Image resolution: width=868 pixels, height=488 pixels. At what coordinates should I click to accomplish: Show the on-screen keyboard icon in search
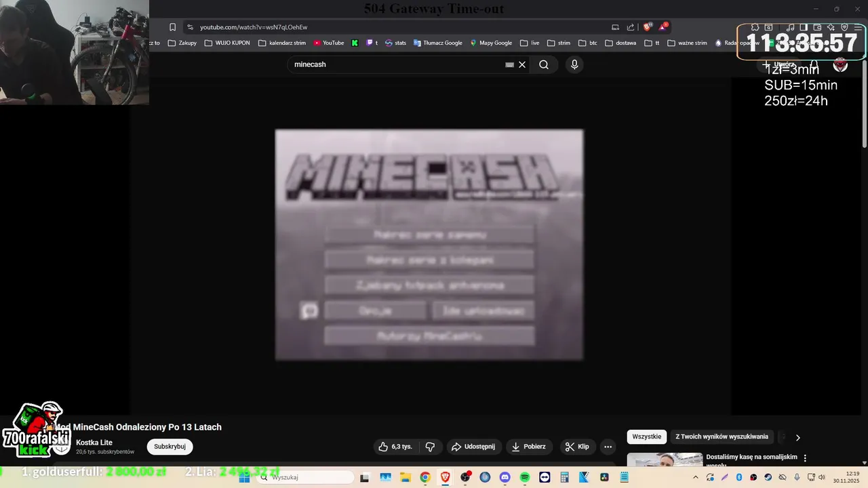(x=509, y=65)
